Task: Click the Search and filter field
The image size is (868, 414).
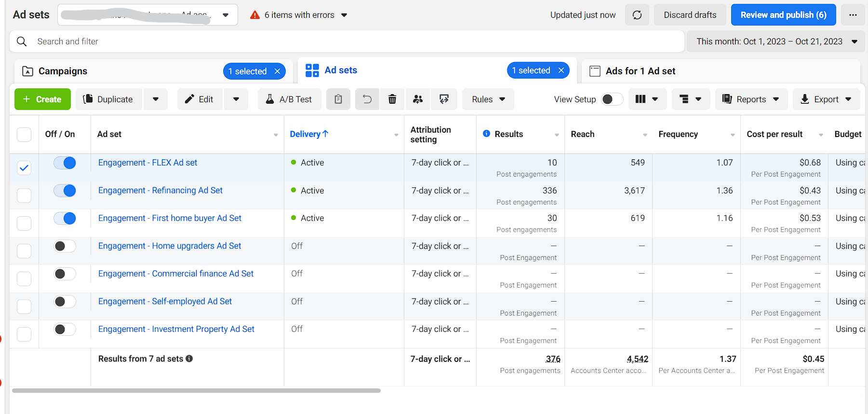Action: pyautogui.click(x=337, y=41)
